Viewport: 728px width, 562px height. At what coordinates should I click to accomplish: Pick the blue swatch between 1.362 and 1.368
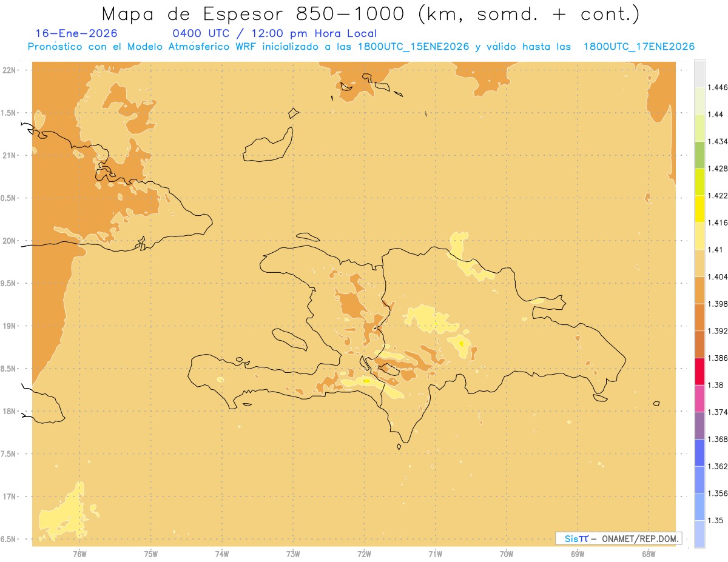point(699,452)
